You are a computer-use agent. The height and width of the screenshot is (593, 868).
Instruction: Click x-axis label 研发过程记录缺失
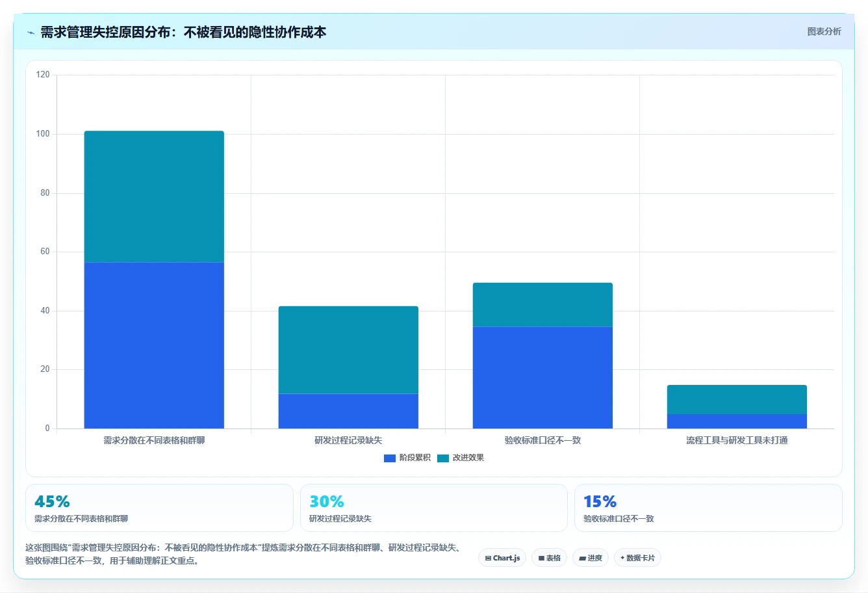click(x=348, y=440)
